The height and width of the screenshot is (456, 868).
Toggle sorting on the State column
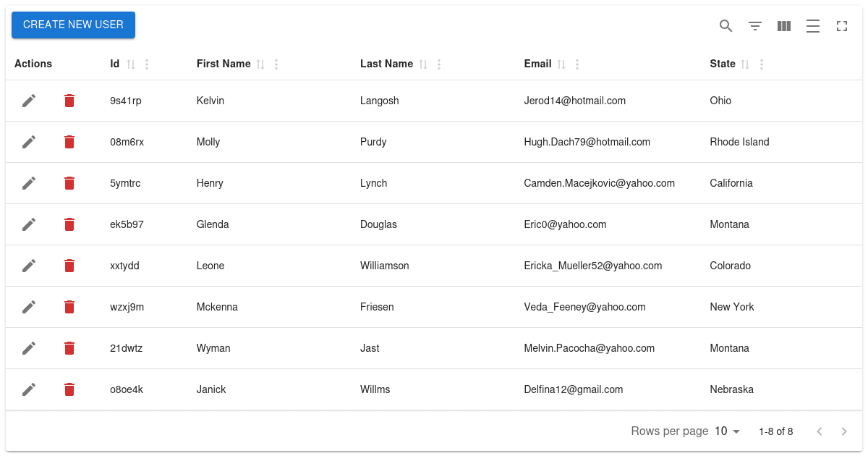(x=745, y=64)
